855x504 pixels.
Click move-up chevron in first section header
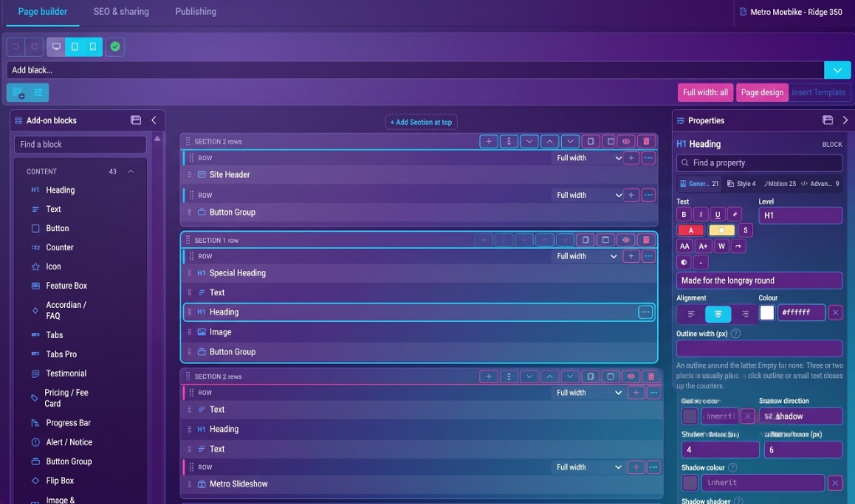click(549, 142)
